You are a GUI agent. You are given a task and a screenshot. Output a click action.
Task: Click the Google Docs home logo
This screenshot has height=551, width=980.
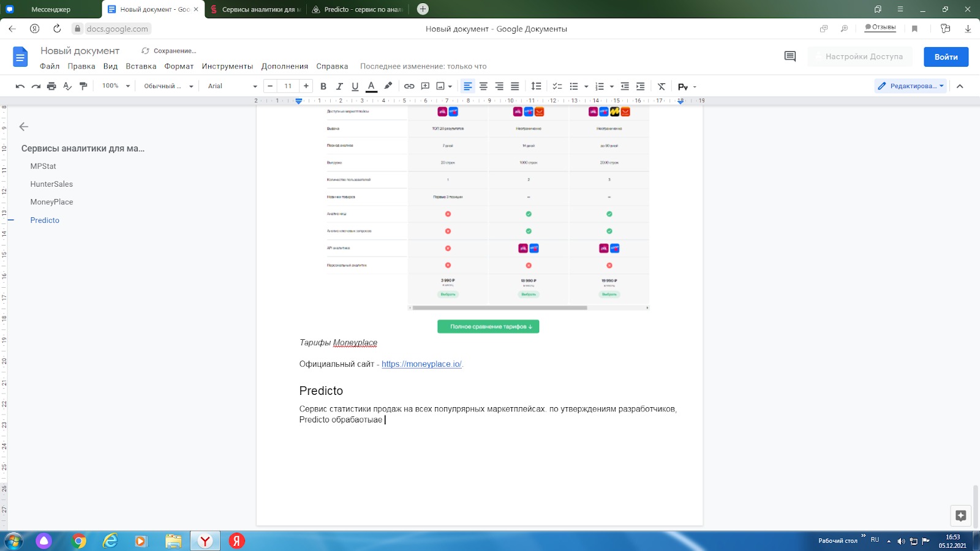tap(20, 57)
